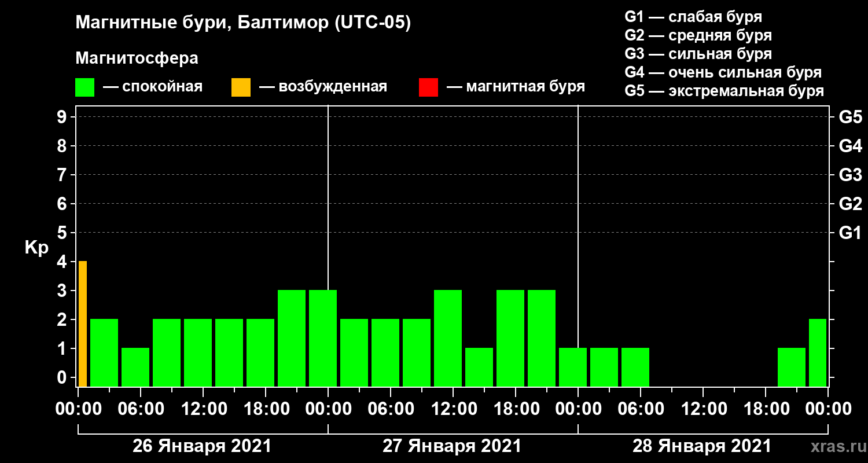Click the Kp 1 bar spanning midnight into 28 Января

pyautogui.click(x=573, y=367)
